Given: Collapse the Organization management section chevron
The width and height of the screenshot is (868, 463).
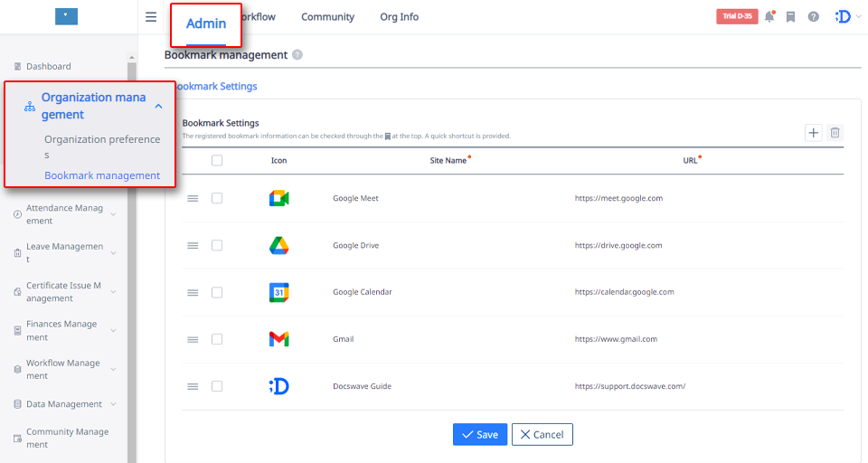Looking at the screenshot, I should (159, 107).
